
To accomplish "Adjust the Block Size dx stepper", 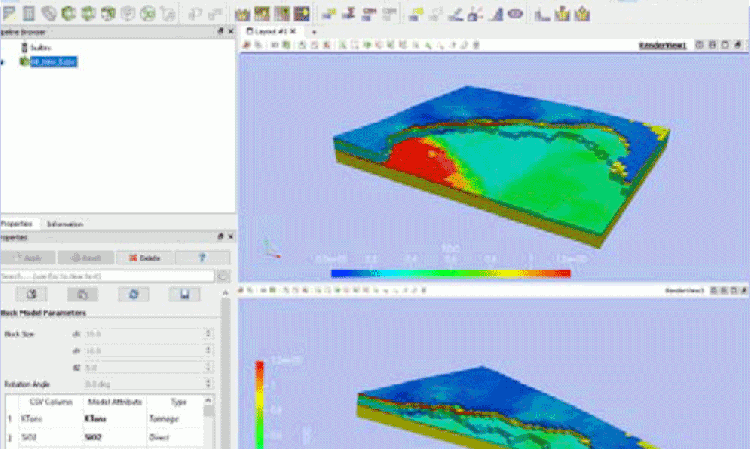I will [208, 334].
